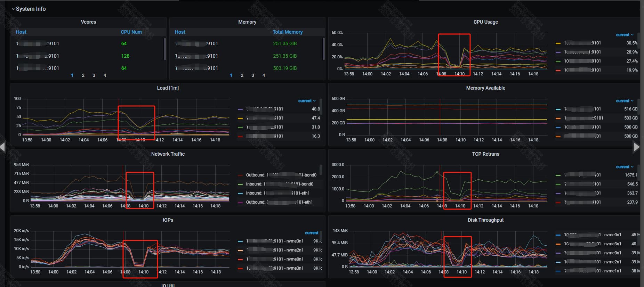Open the Network Traffic panel title menu

coord(168,154)
